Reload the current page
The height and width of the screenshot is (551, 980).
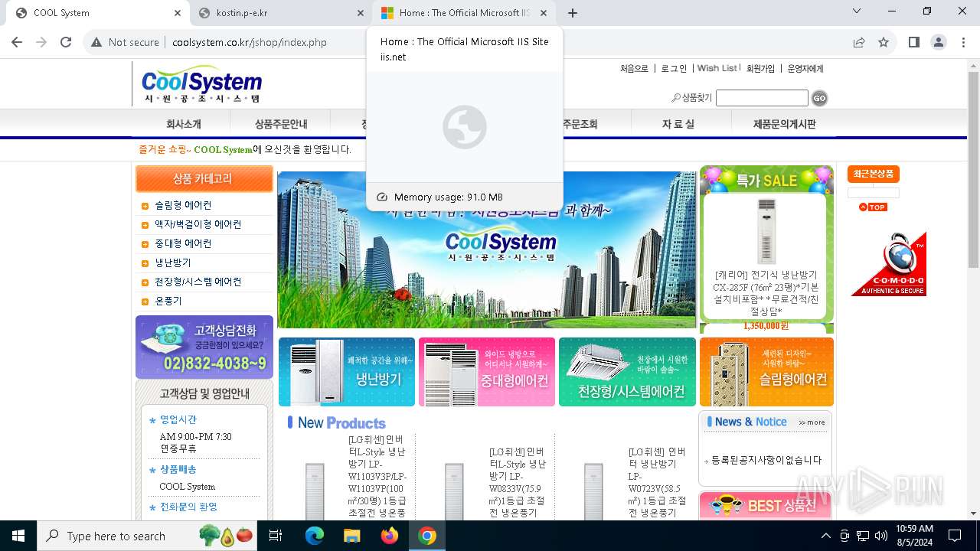pos(66,42)
